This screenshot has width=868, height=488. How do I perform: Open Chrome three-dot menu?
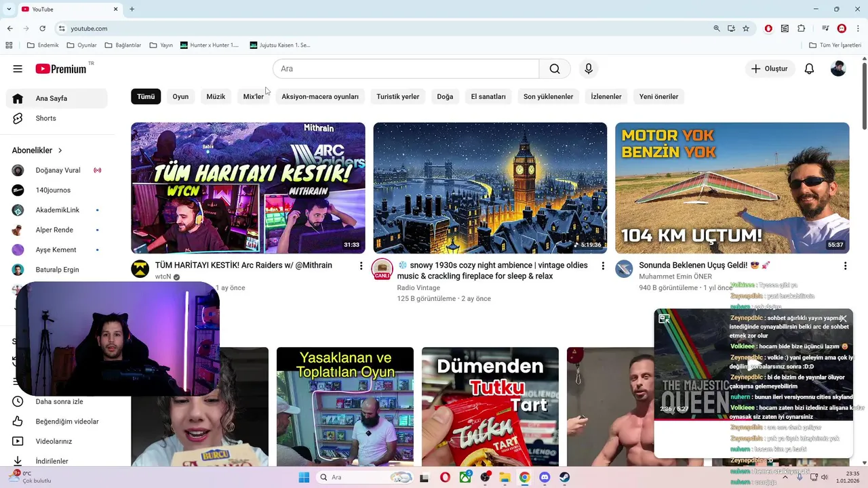[859, 28]
